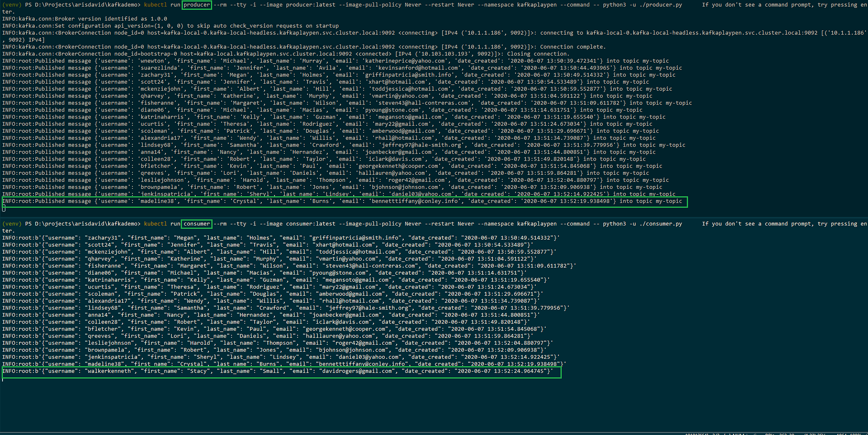Click the ./consumer.py filename in the command
The width and height of the screenshot is (868, 435).
[661, 224]
